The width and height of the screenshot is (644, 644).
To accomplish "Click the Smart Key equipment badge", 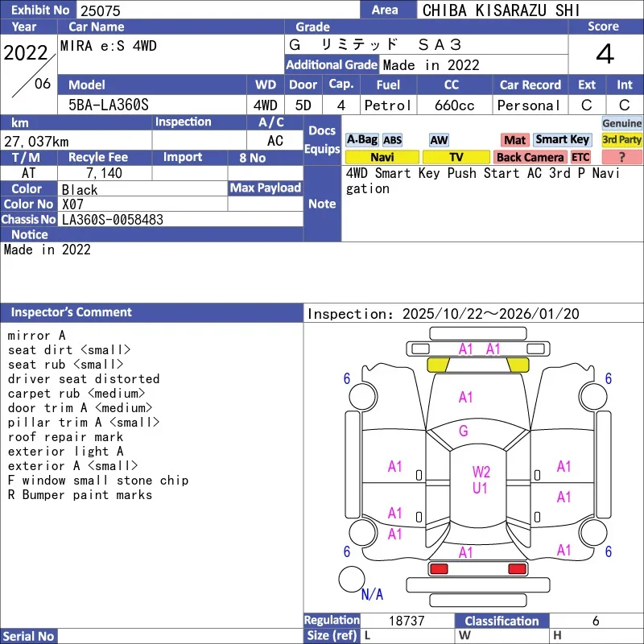I will tap(562, 140).
